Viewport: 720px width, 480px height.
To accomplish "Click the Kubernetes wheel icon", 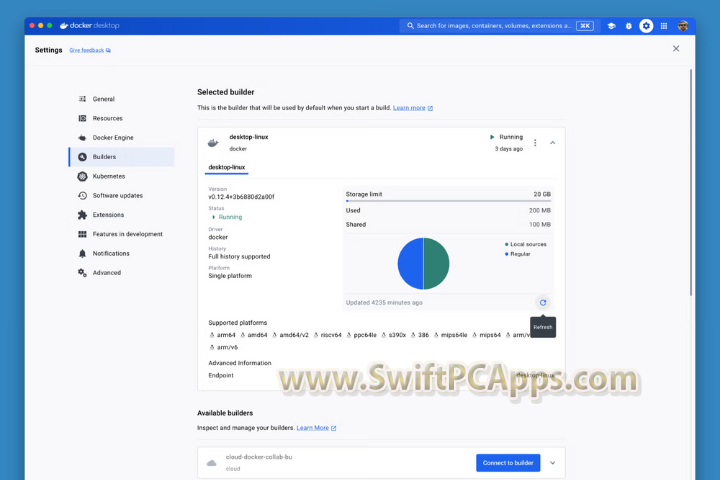I will pos(82,176).
